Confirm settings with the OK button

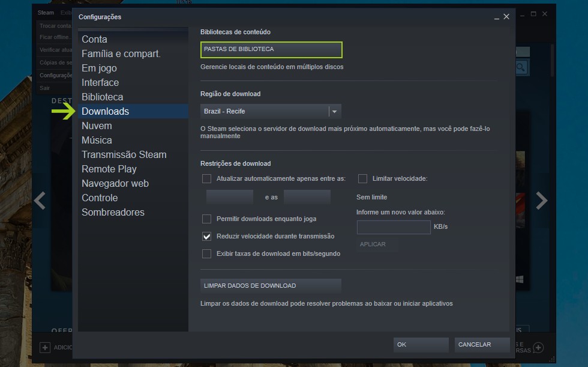coord(421,345)
